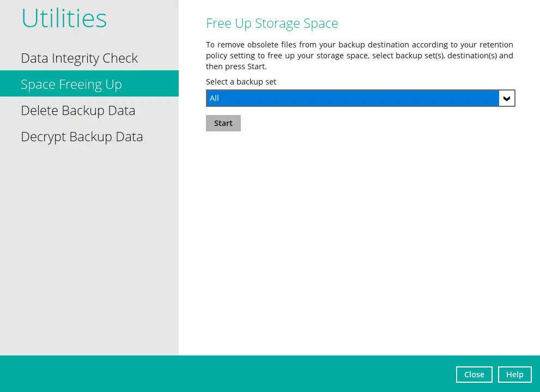Go to Delete Backup Data

click(78, 110)
